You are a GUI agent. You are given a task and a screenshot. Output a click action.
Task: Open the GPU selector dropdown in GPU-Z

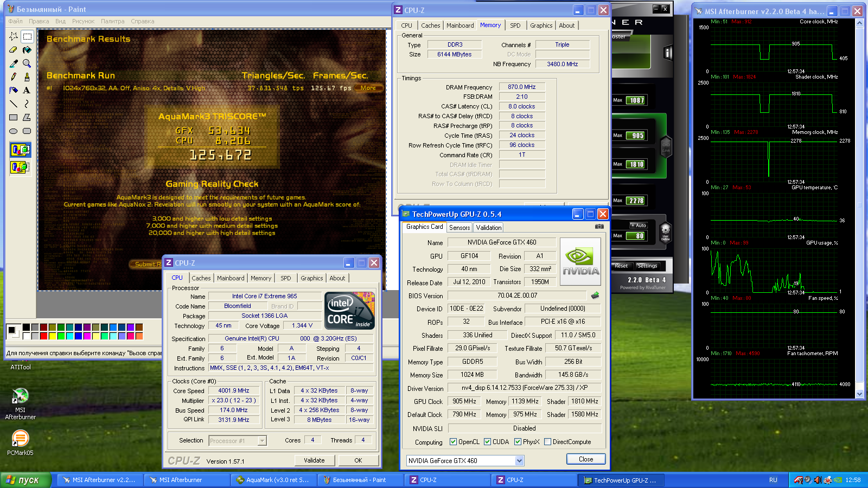[x=519, y=461]
